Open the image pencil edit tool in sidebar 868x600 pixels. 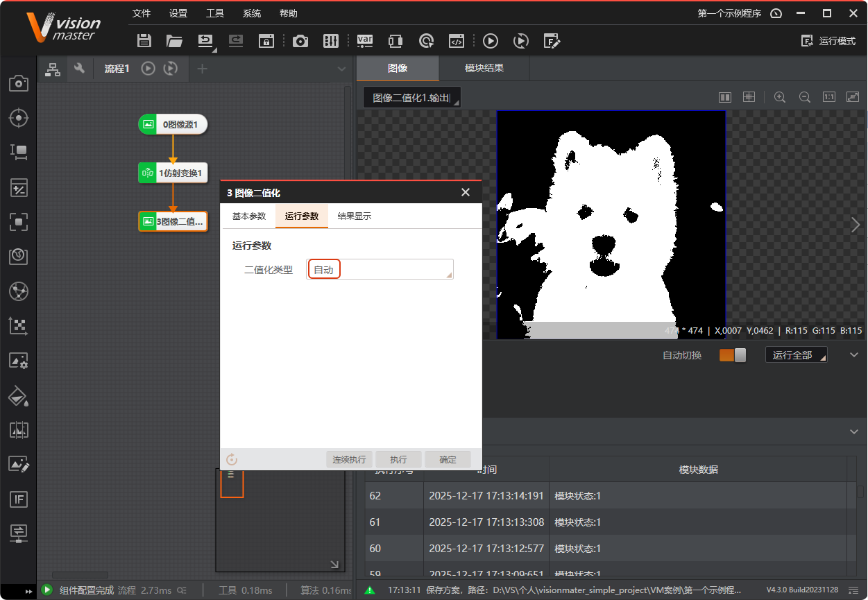click(x=18, y=464)
